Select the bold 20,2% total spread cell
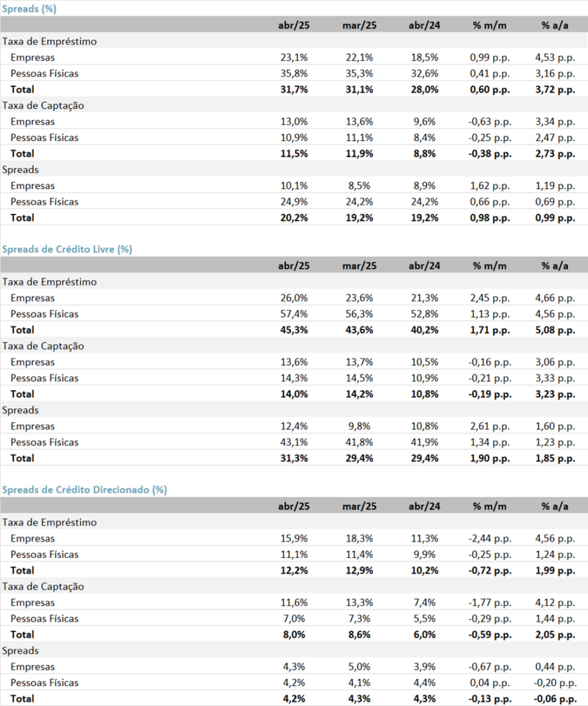Viewport: 588px width, 706px height. point(294,217)
